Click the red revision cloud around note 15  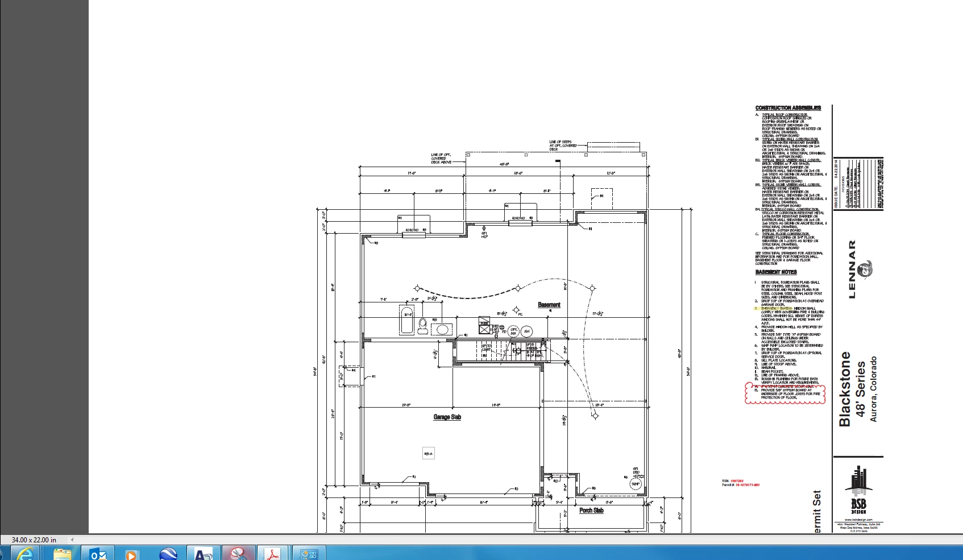[x=785, y=393]
